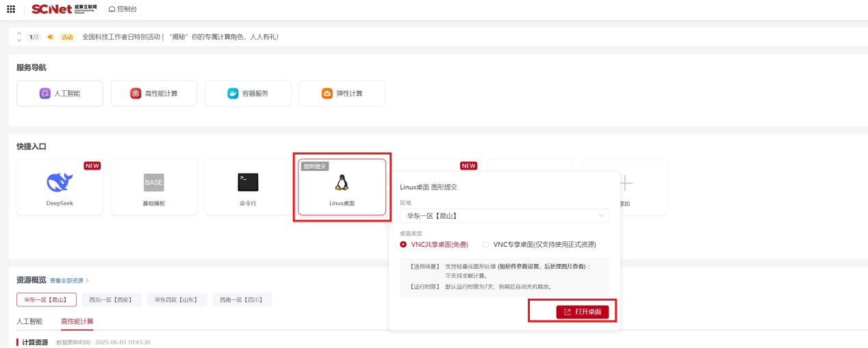
Task: Click the announcement speaker icon
Action: click(x=51, y=37)
